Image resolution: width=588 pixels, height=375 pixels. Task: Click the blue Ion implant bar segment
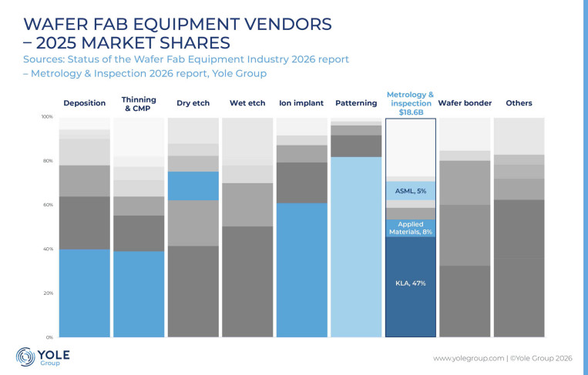pos(302,270)
